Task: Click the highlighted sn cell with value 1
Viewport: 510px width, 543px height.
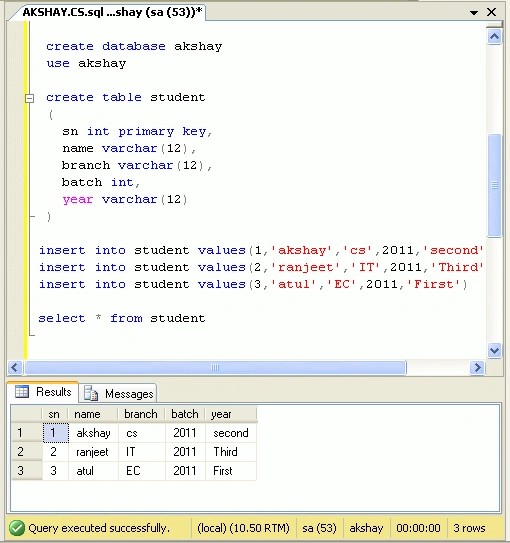Action: tap(56, 433)
